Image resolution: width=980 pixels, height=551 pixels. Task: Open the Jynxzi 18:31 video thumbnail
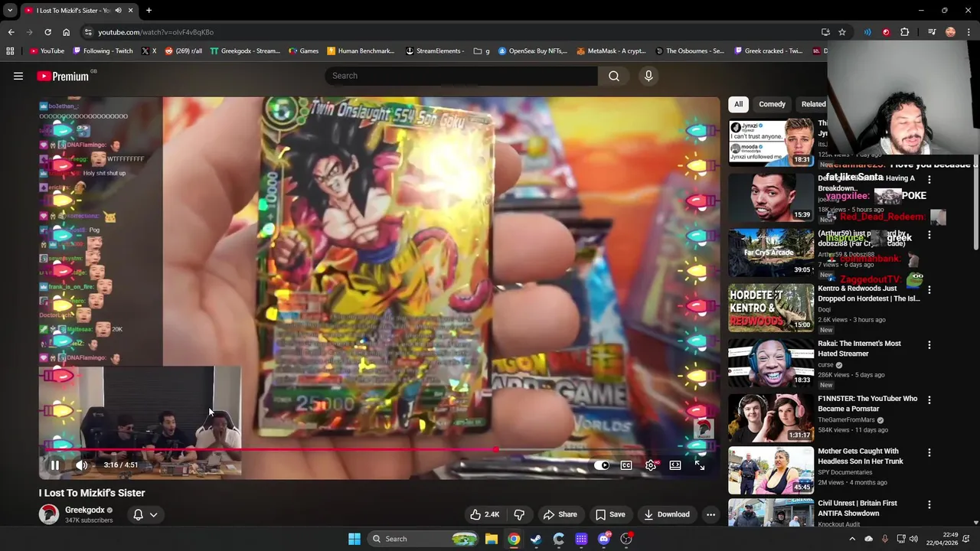pos(771,142)
